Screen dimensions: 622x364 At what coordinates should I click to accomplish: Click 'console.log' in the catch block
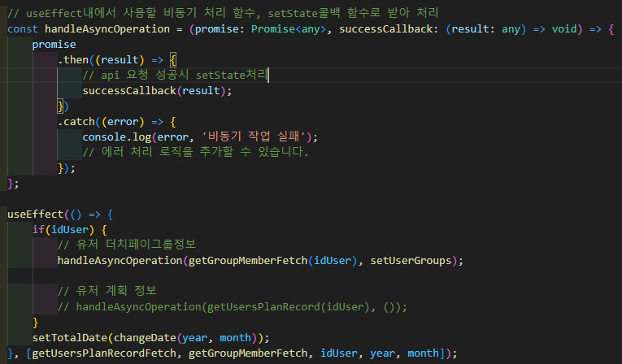tap(116, 137)
